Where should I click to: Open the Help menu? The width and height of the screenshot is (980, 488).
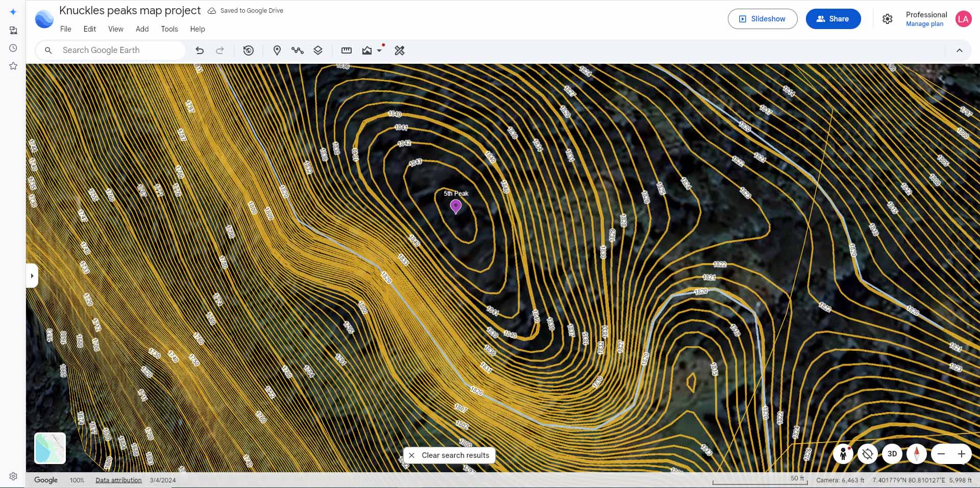[x=198, y=29]
